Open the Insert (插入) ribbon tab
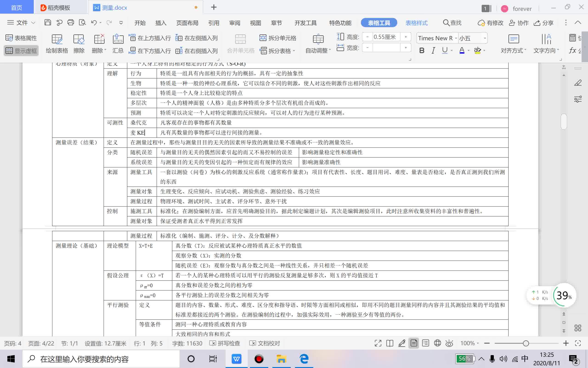 point(161,23)
